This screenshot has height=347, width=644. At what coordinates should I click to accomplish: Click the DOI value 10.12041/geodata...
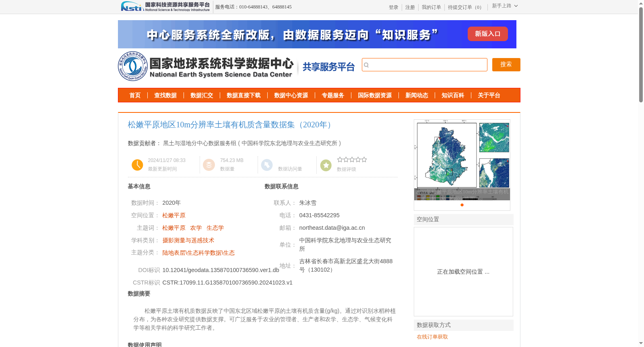pos(221,270)
